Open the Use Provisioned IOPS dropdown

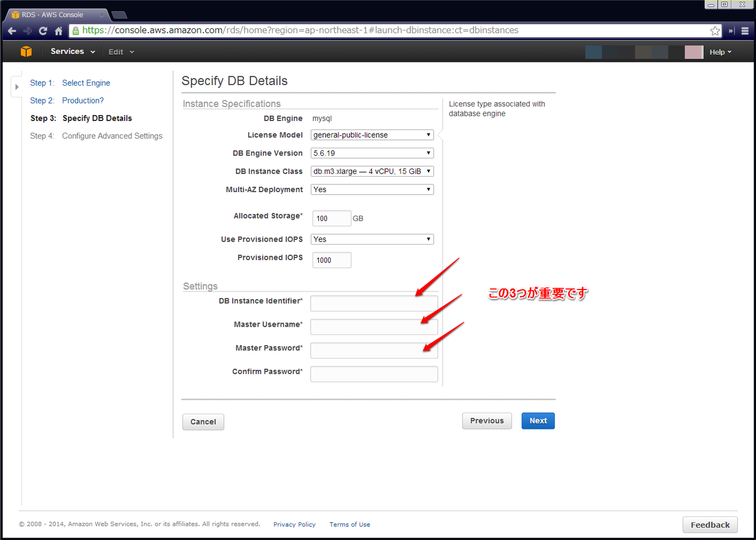pyautogui.click(x=372, y=239)
